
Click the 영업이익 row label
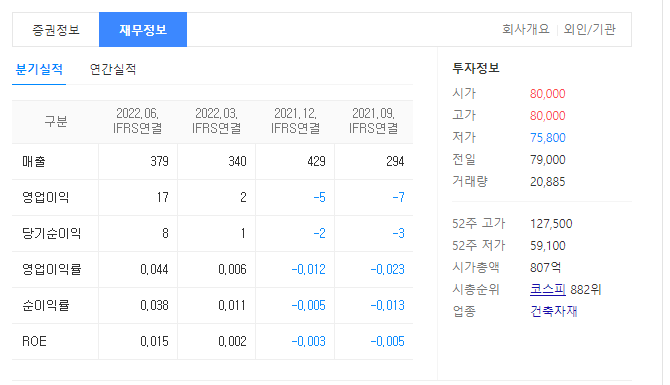coord(45,197)
